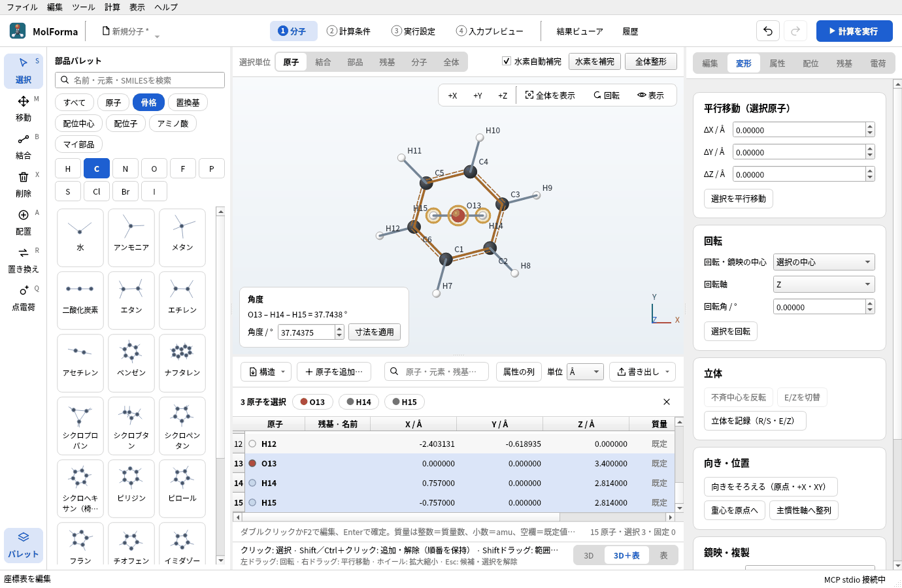Click the redo arrow button
The width and height of the screenshot is (902, 588).
tap(795, 31)
